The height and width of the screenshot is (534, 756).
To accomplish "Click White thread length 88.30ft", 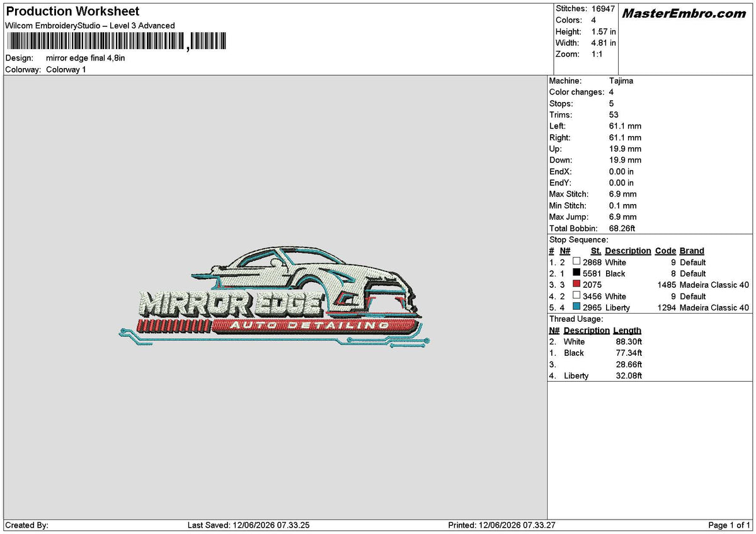I will (629, 341).
